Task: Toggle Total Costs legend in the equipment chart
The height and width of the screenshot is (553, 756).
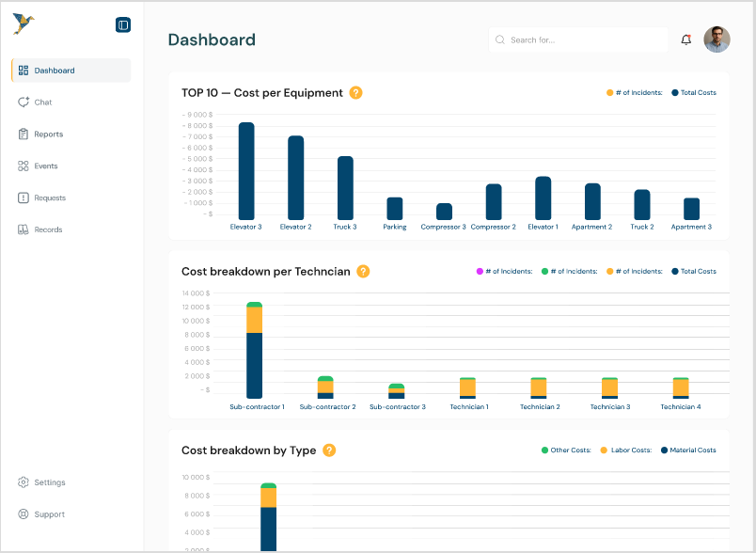Action: click(694, 93)
